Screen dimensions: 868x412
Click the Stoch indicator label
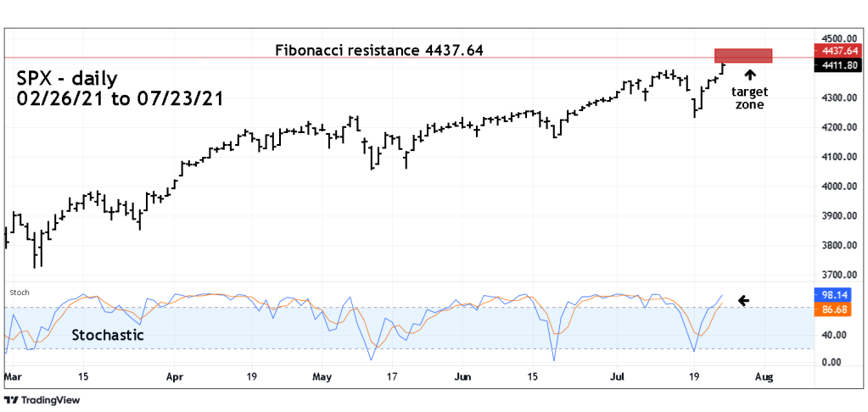(x=19, y=292)
